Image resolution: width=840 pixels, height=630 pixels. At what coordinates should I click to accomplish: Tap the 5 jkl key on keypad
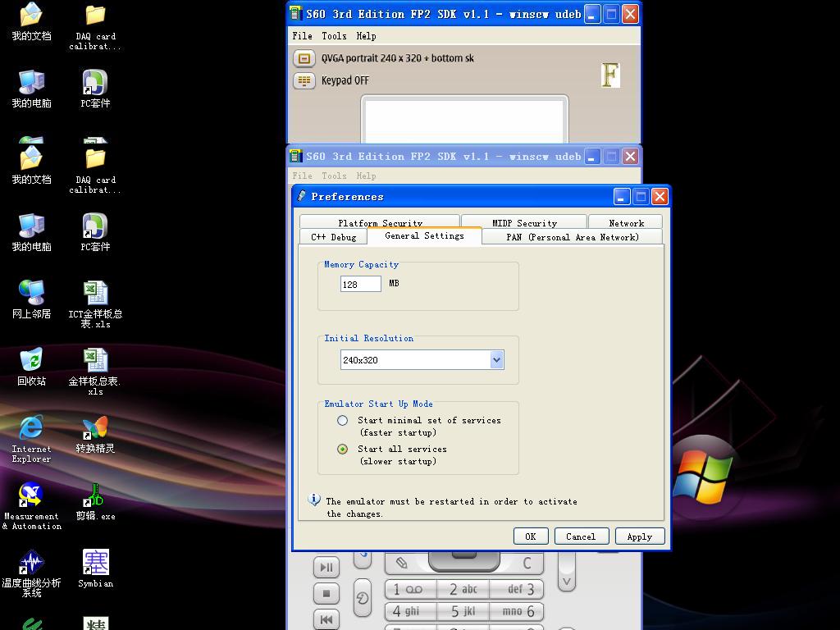(x=463, y=611)
